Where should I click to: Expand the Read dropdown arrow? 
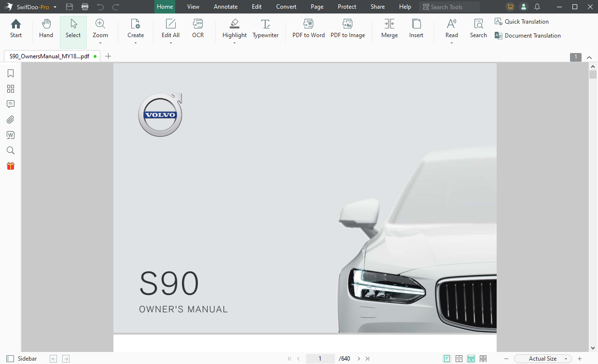click(452, 43)
